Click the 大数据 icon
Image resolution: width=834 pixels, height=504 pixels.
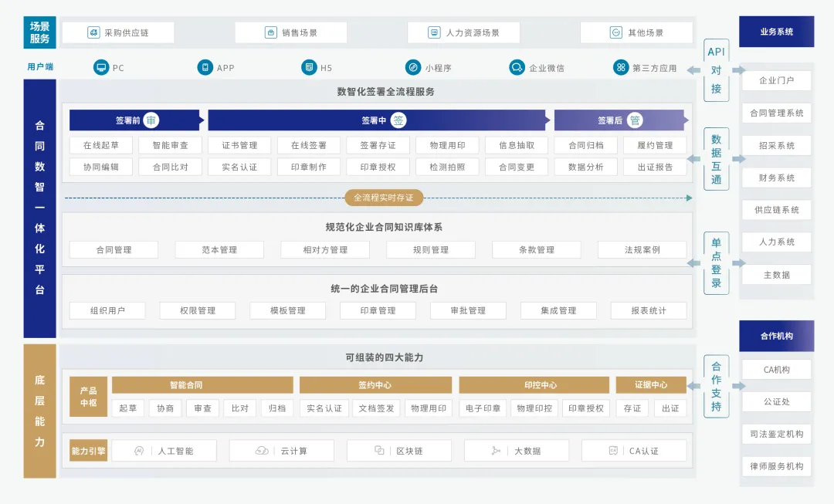click(496, 451)
